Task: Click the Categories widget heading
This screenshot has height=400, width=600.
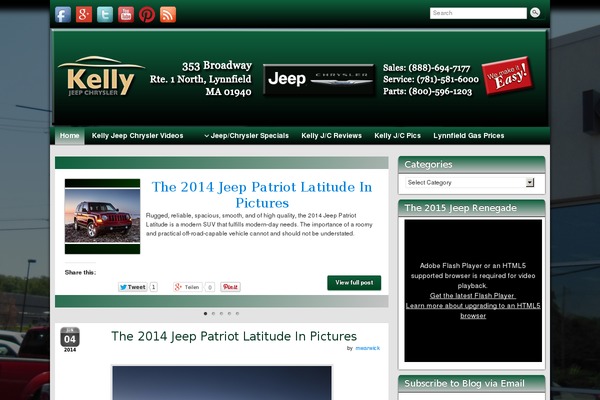Action: tap(428, 165)
